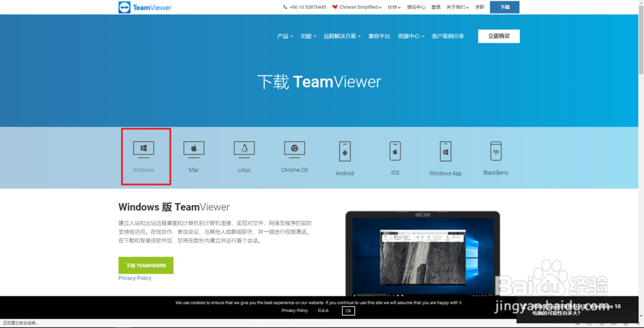Screen dimensions: 644x328
Task: Click the green 下载 TEAMVIEWER button
Action: (146, 265)
